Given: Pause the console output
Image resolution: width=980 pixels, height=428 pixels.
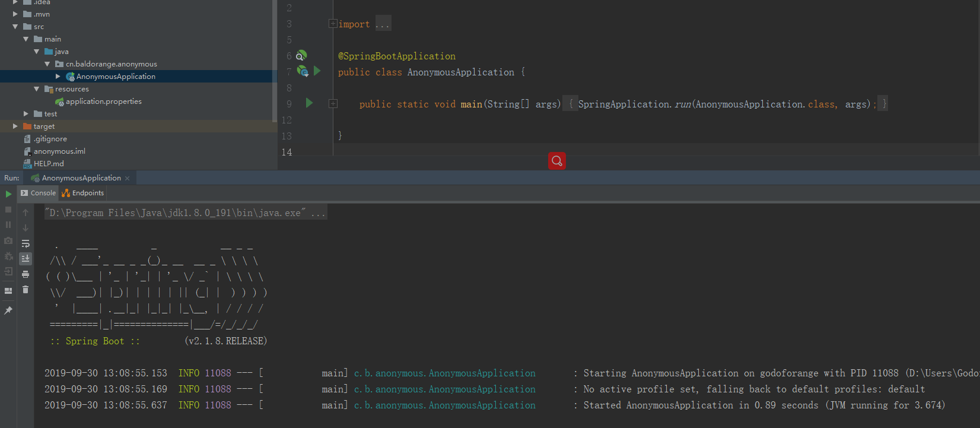Looking at the screenshot, I should 8,225.
